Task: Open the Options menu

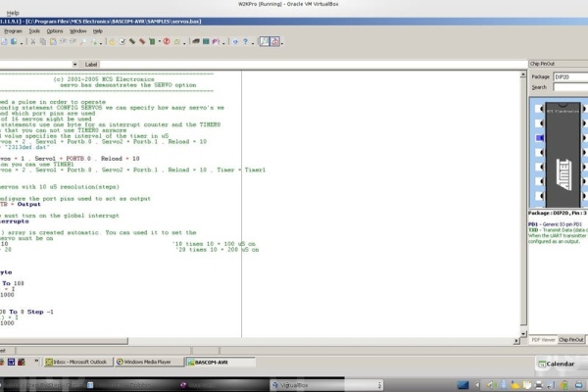Action: coord(55,31)
